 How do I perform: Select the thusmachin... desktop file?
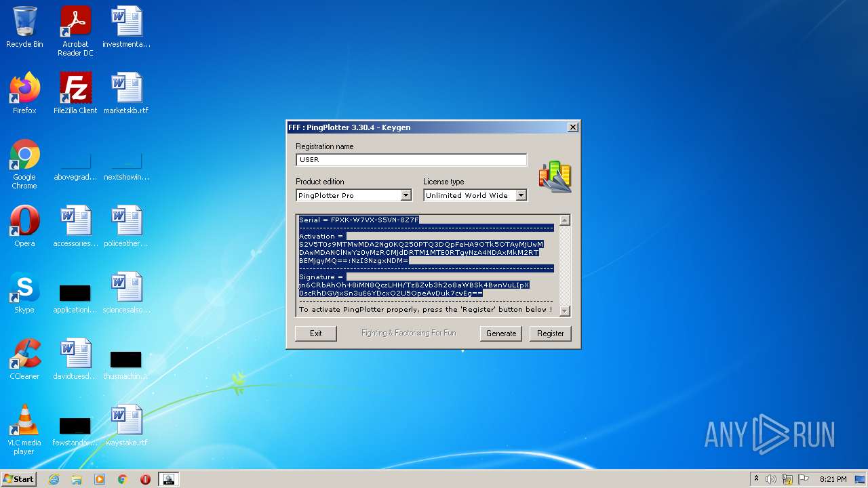point(126,365)
